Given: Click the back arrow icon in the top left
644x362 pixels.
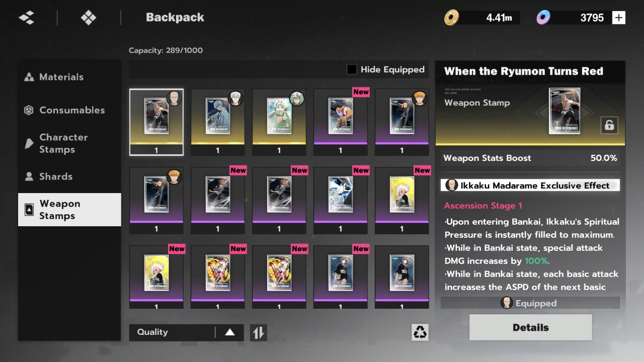Looking at the screenshot, I should point(26,18).
